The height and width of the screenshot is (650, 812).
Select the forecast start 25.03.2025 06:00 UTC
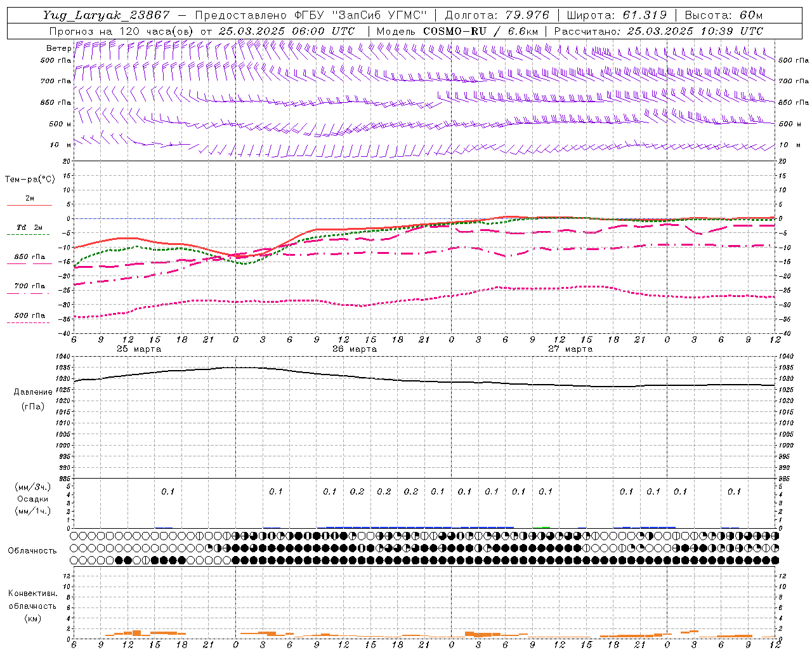(287, 31)
